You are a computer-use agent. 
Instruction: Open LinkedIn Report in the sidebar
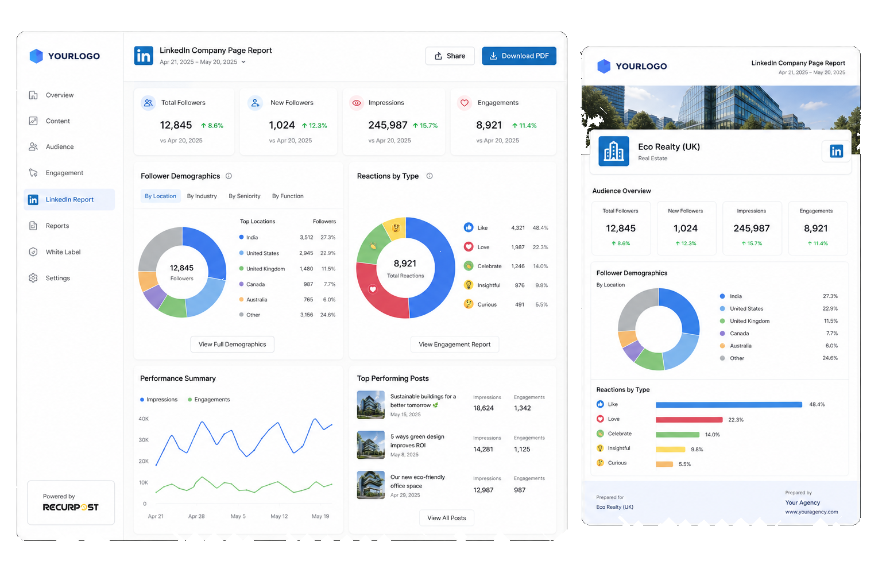click(69, 200)
